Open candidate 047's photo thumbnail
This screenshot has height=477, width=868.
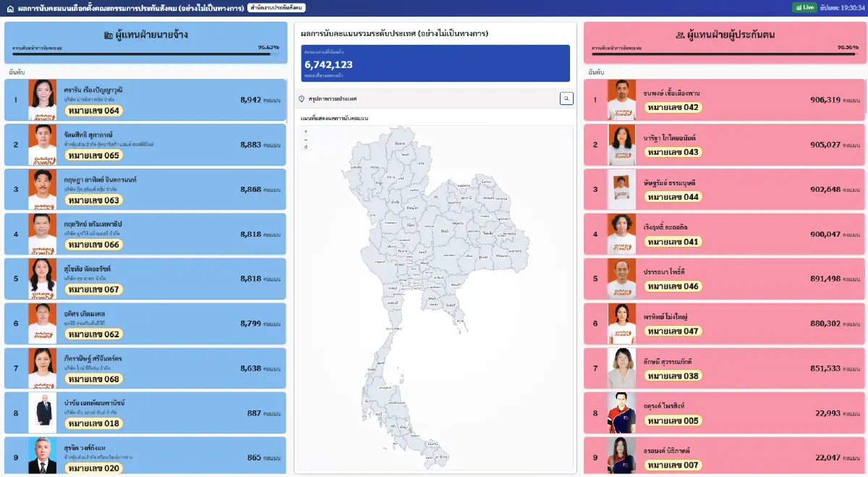click(x=621, y=324)
